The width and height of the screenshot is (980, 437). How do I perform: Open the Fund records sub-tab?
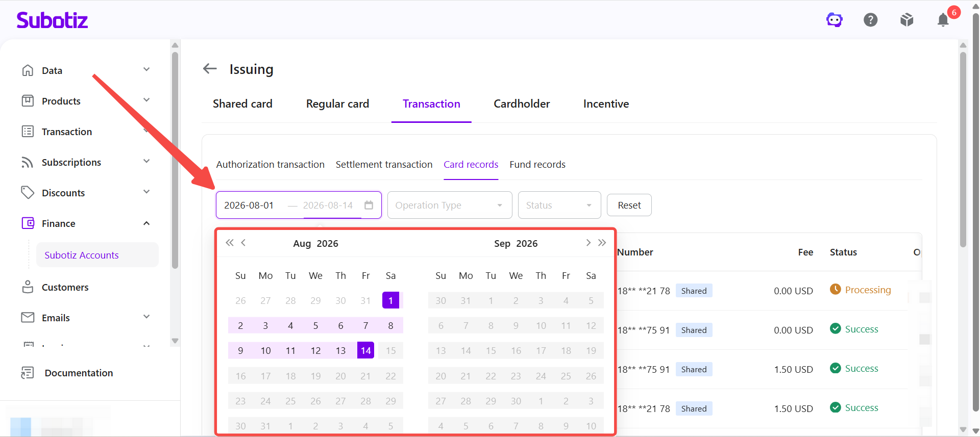click(537, 164)
